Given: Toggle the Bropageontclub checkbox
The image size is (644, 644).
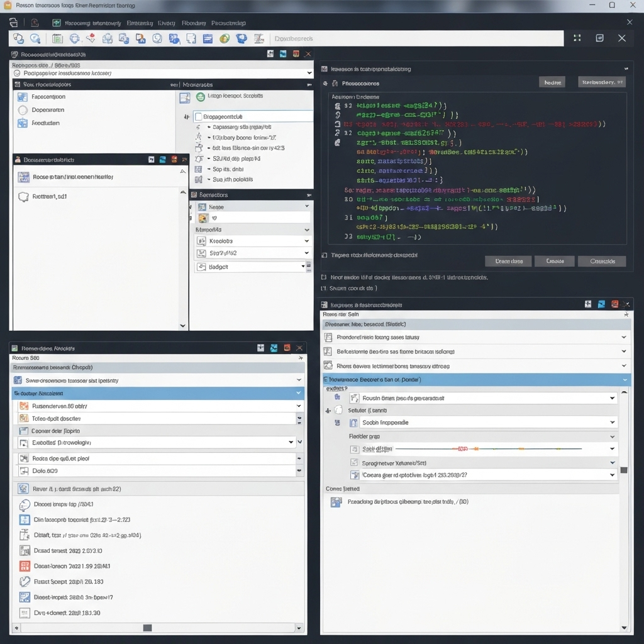Looking at the screenshot, I should point(199,116).
